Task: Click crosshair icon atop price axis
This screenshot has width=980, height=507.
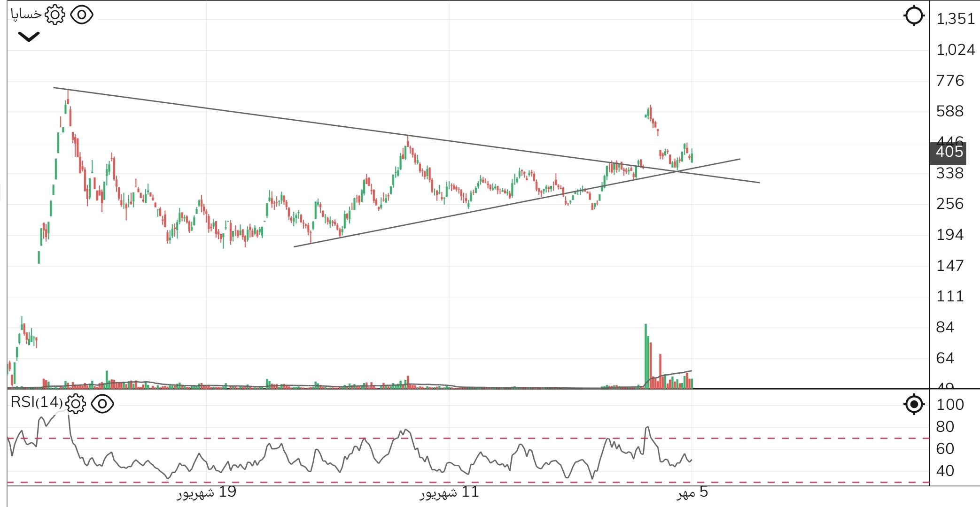Action: [x=914, y=16]
